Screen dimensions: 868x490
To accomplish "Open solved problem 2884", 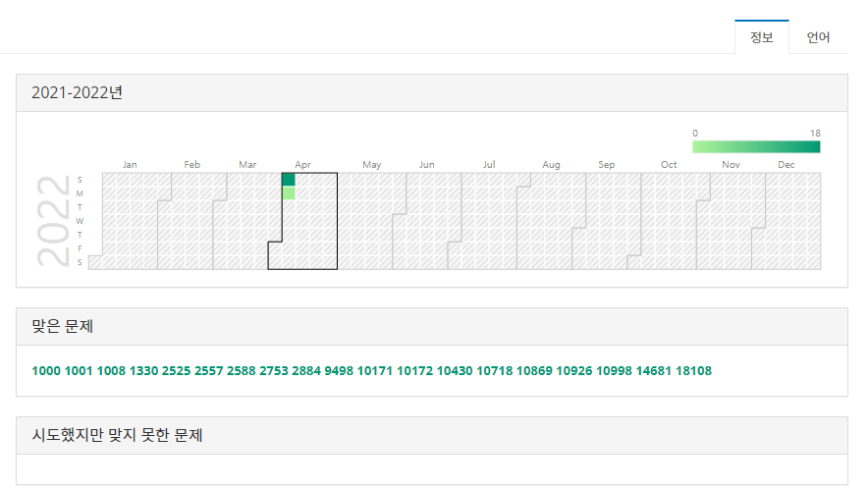I will (x=306, y=371).
